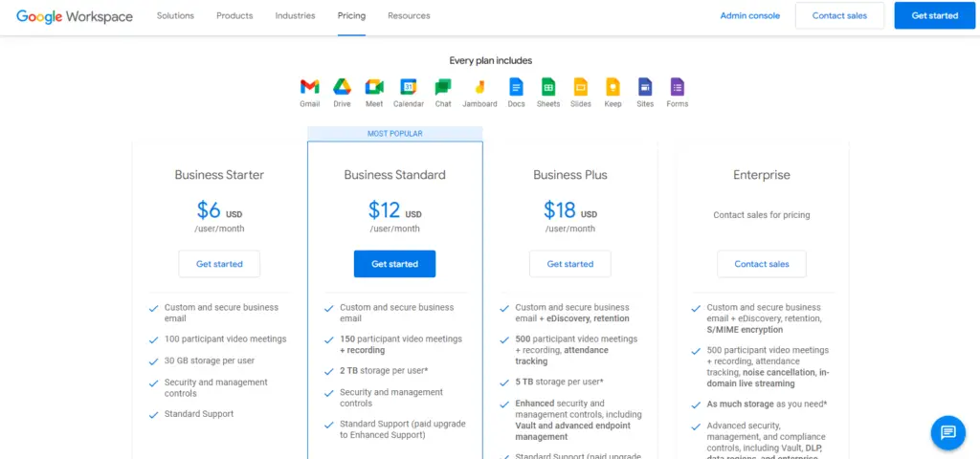Click 'As much storage as you need' feature
This screenshot has width=980, height=459.
click(x=767, y=404)
